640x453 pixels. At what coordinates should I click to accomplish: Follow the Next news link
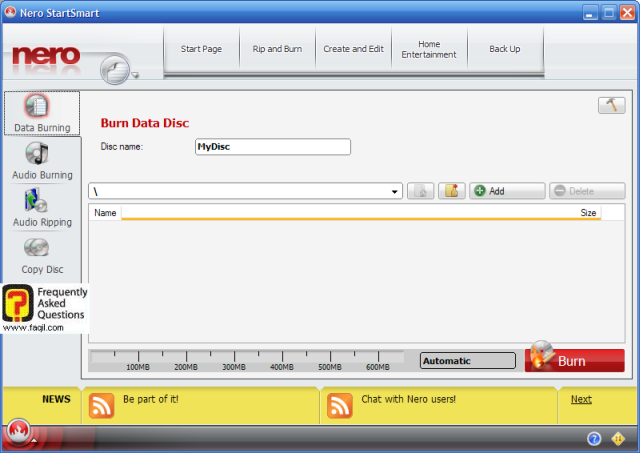click(x=581, y=399)
